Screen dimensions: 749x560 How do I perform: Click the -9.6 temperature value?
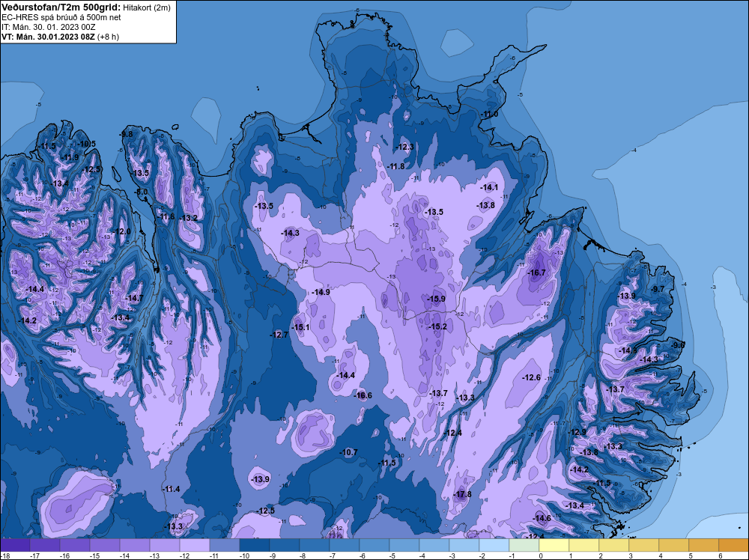pos(679,344)
